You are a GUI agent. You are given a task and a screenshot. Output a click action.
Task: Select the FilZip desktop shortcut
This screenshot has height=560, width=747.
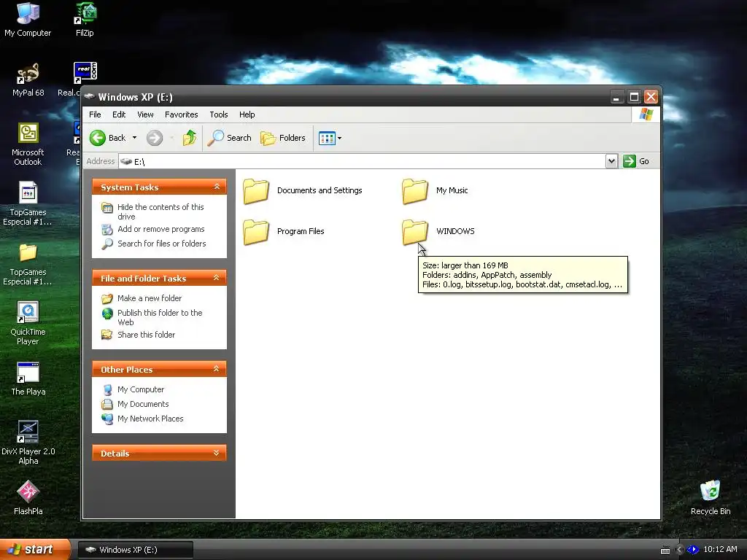coord(85,20)
